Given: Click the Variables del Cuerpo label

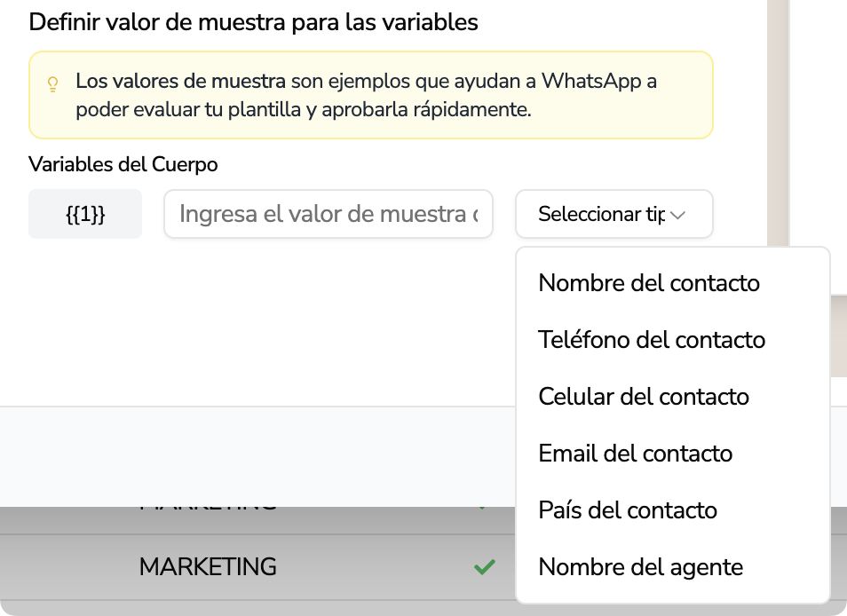Looking at the screenshot, I should pos(123,164).
